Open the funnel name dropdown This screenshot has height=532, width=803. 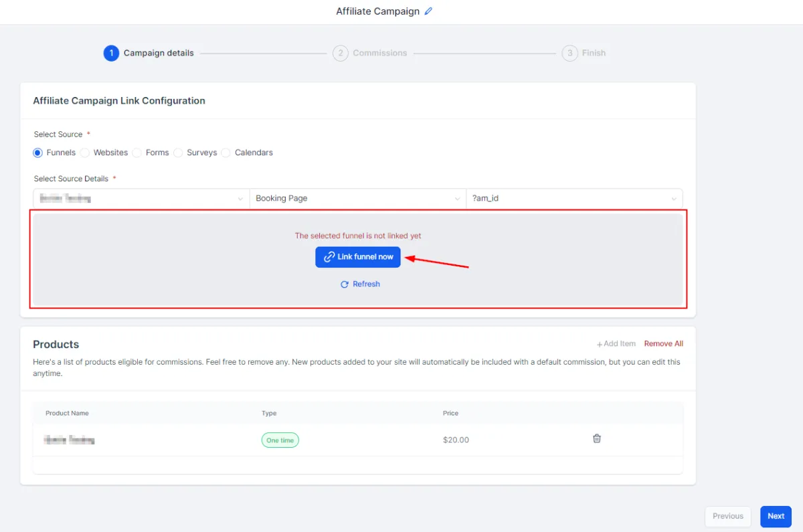pos(141,199)
